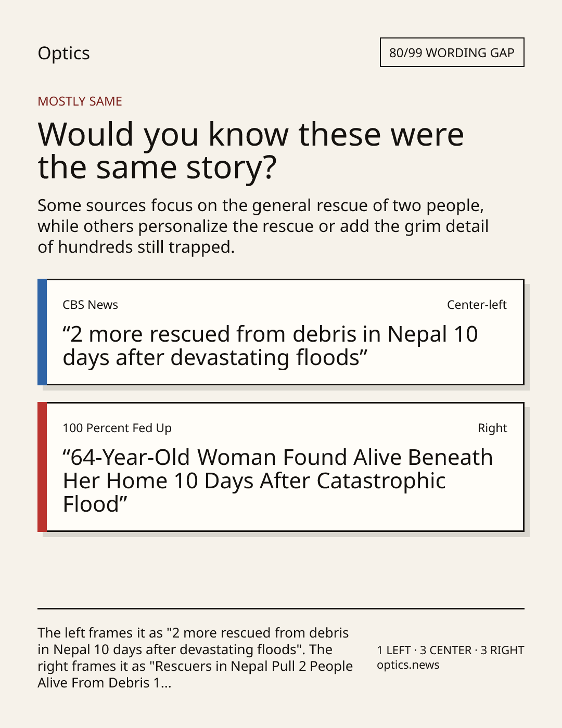Click the Right bias label
The width and height of the screenshot is (562, 728).
[x=492, y=428]
